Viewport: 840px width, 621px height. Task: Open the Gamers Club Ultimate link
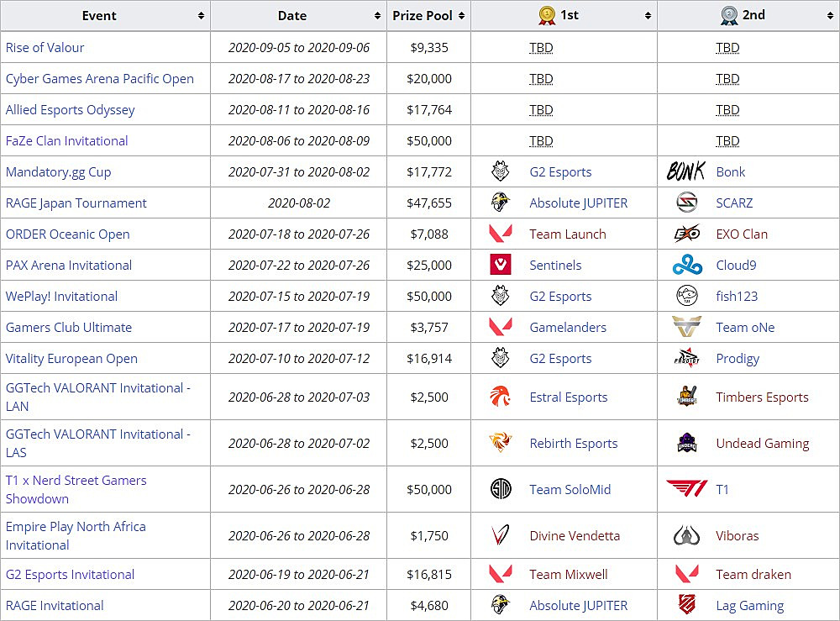pyautogui.click(x=69, y=327)
